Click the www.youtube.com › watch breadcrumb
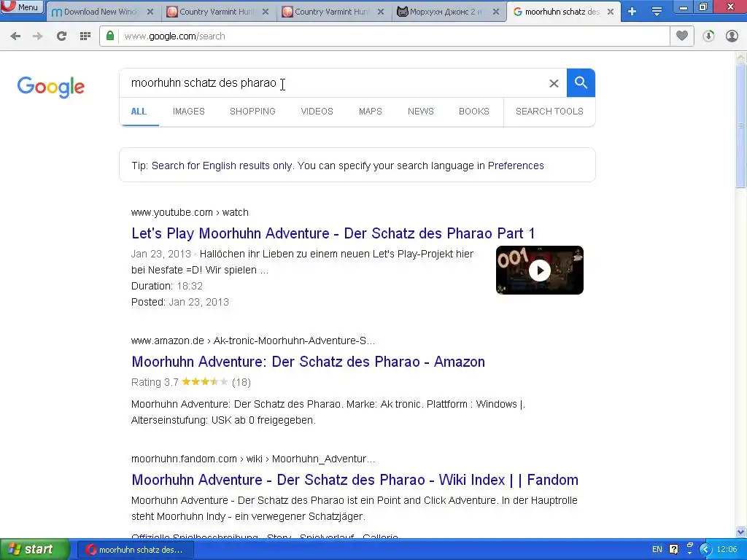Viewport: 747px width, 560px height. click(x=190, y=212)
